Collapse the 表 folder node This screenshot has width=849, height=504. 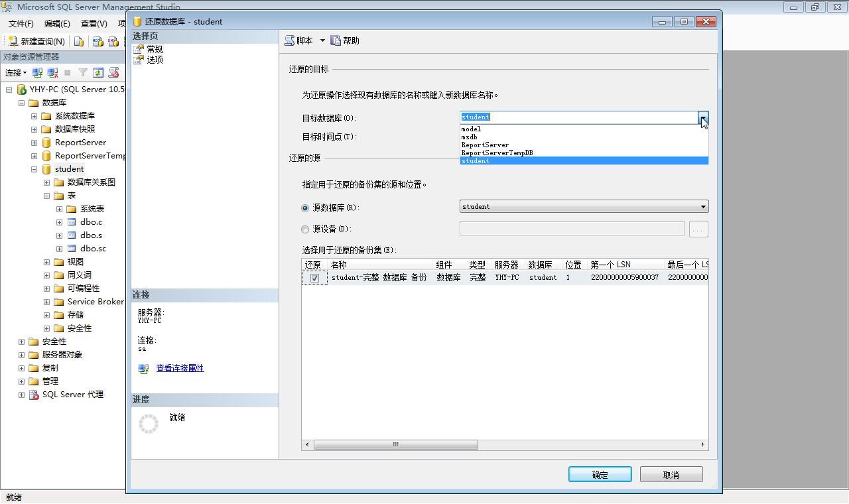(x=47, y=196)
